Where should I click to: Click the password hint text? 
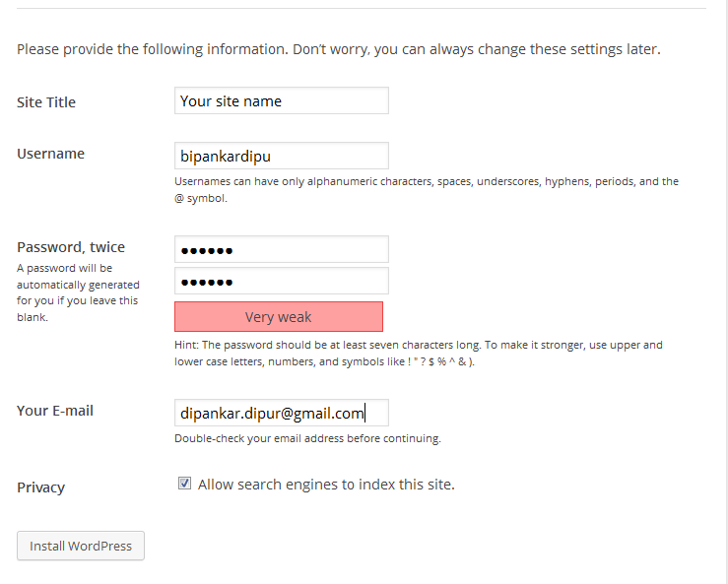coord(419,353)
